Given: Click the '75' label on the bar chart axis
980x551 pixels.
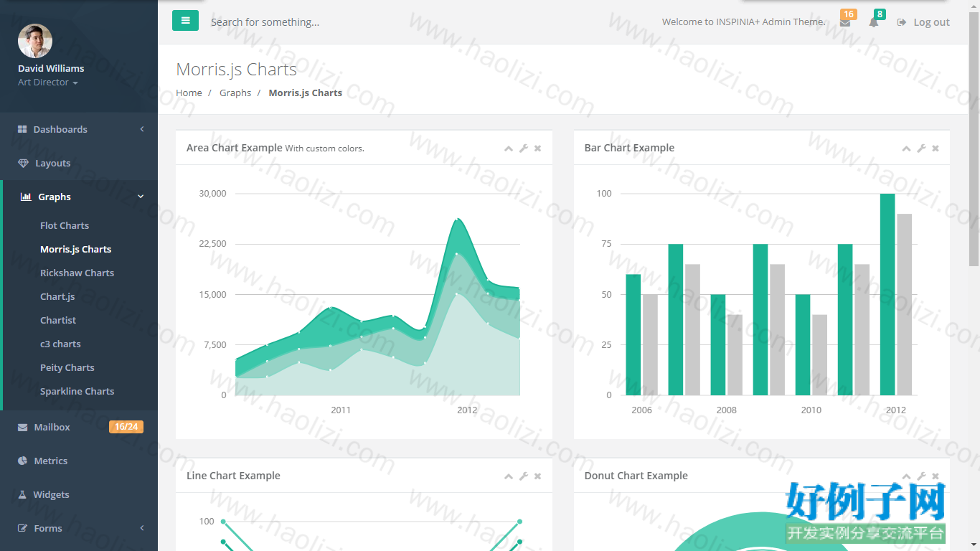Looking at the screenshot, I should coord(606,244).
